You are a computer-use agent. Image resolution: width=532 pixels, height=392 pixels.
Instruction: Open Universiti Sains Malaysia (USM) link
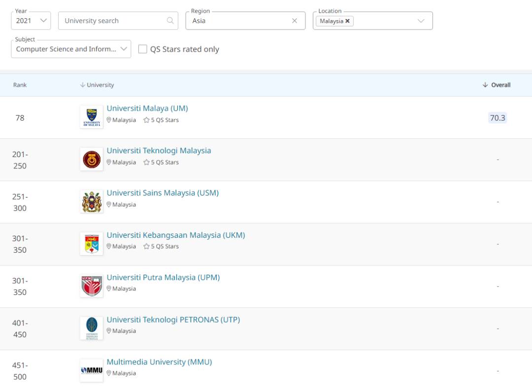coord(163,193)
